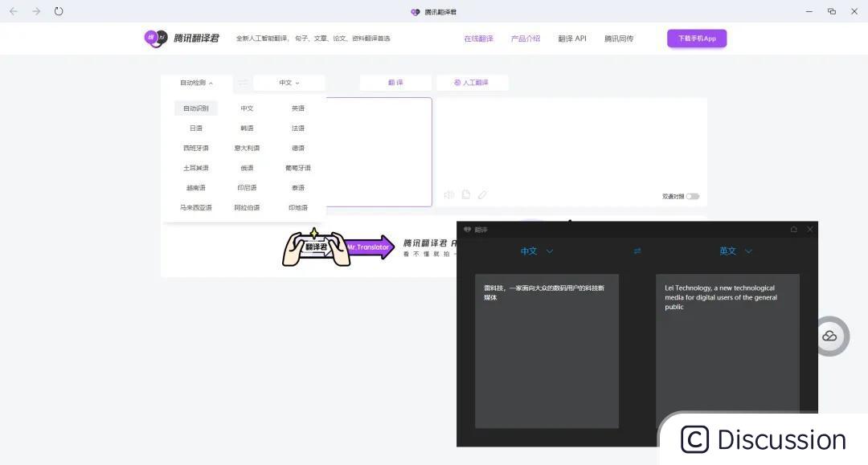The width and height of the screenshot is (868, 465).
Task: Collapse the 自动检测 source language dropdown
Action: (x=196, y=83)
